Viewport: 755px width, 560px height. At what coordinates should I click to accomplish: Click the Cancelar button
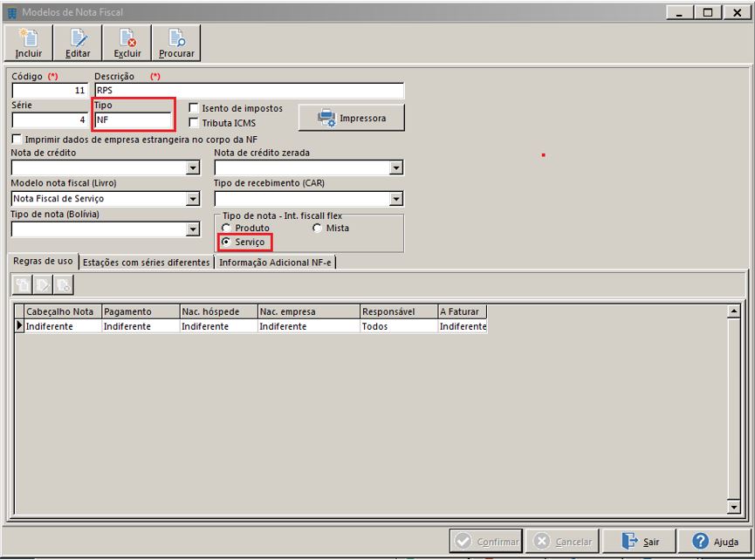pos(562,542)
